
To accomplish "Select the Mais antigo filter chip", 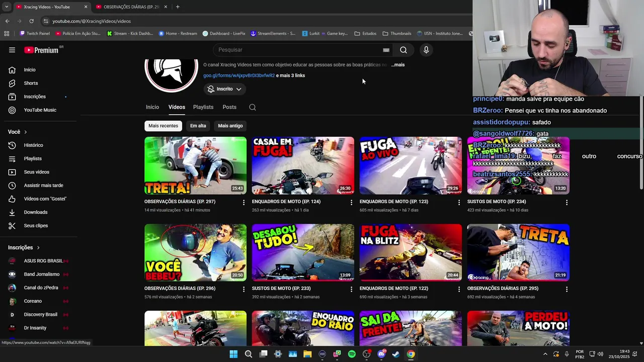I will [230, 126].
